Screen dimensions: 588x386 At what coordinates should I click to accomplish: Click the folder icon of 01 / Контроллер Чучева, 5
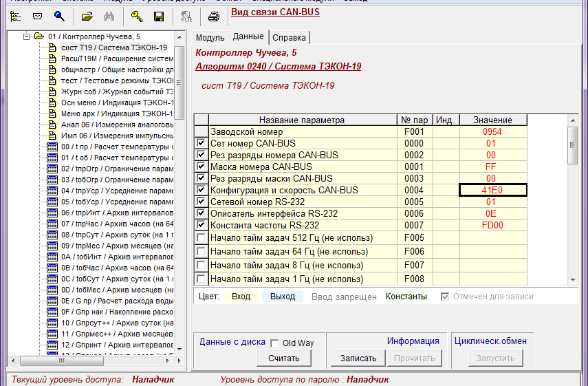pyautogui.click(x=39, y=36)
